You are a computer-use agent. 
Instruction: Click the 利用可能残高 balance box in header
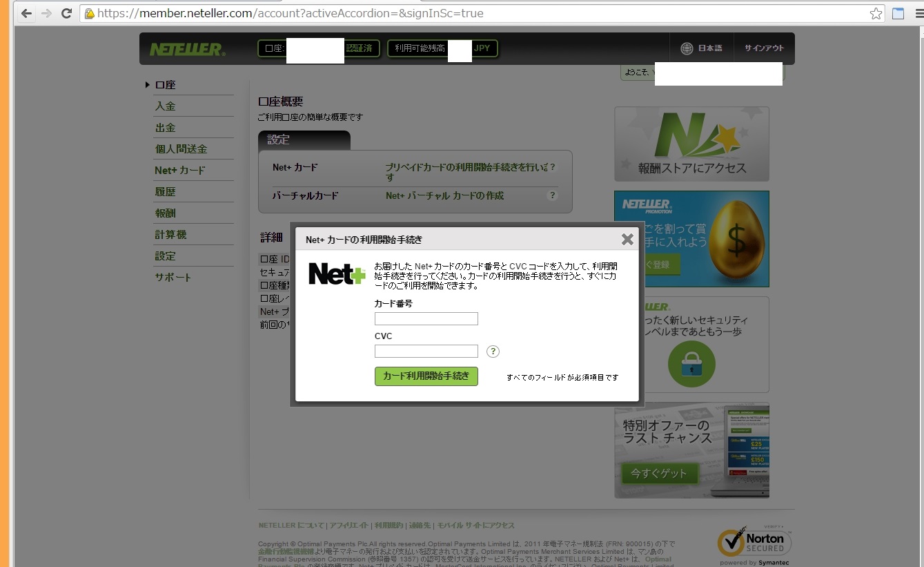(442, 48)
